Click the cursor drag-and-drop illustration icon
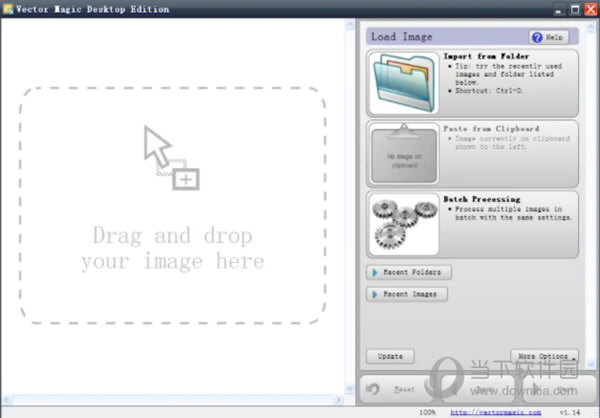The height and width of the screenshot is (418, 600). [171, 158]
